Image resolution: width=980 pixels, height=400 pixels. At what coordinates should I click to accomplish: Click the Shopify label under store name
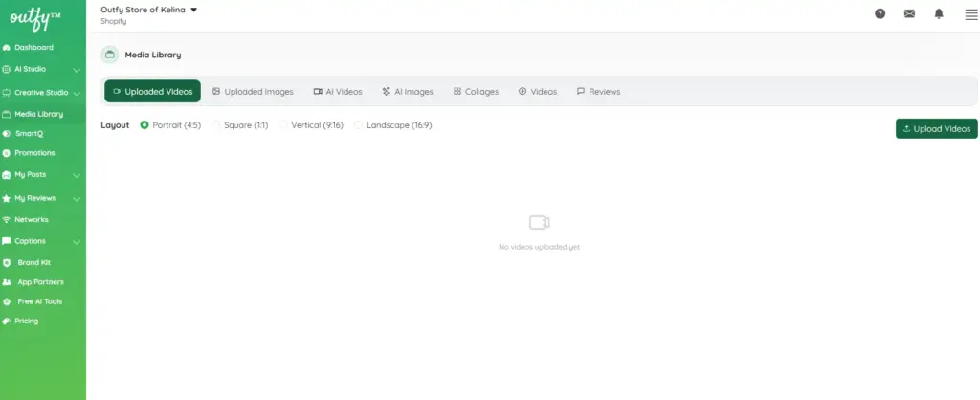[x=114, y=21]
